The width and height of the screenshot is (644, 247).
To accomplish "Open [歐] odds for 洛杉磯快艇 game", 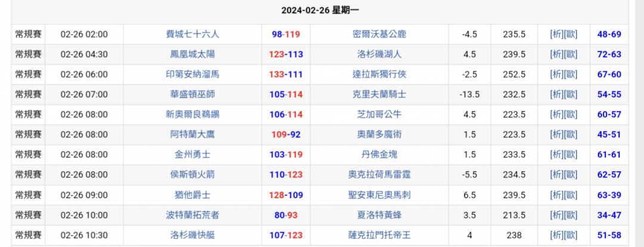I will [x=571, y=235].
